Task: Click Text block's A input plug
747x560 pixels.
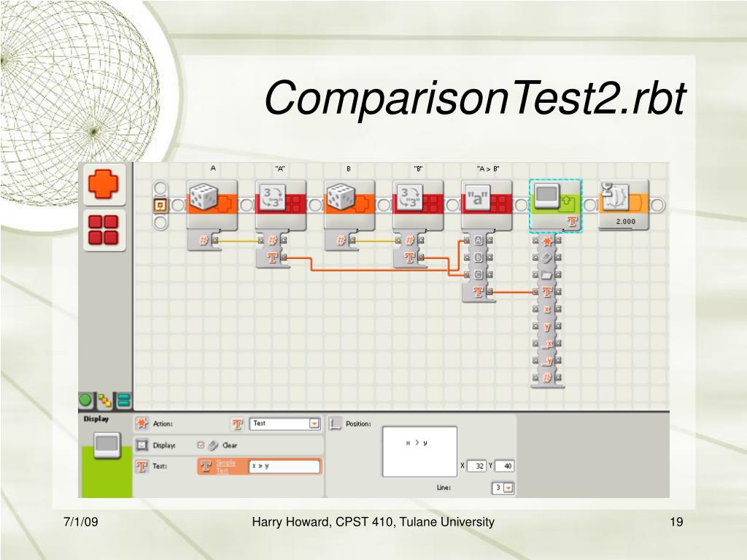Action: coord(468,241)
